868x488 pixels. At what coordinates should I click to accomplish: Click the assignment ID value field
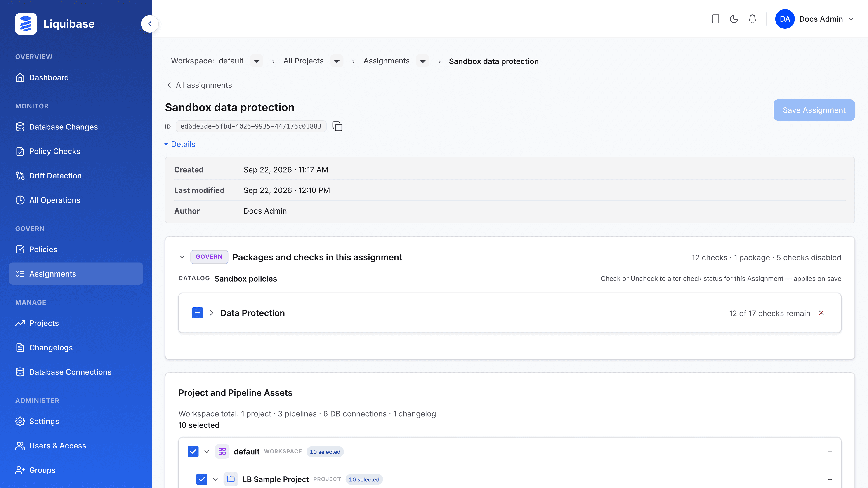251,126
